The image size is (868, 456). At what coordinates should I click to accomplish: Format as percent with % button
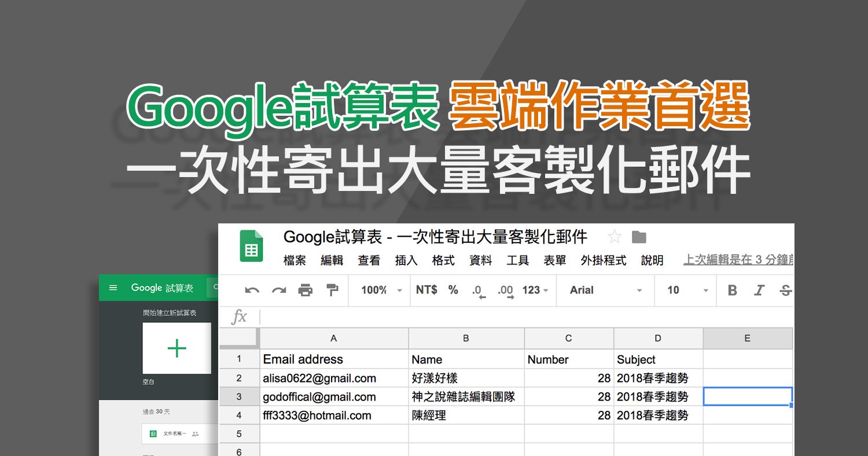click(x=453, y=290)
